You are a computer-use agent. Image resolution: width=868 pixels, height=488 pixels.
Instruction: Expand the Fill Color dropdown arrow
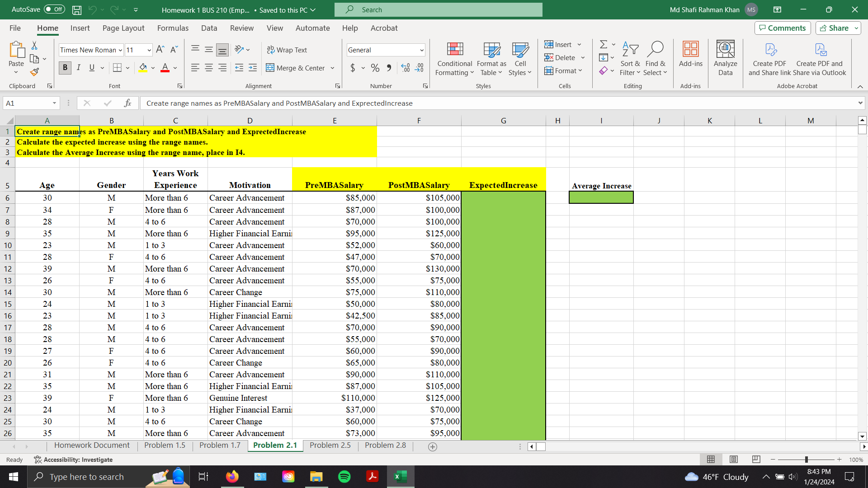pyautogui.click(x=152, y=68)
